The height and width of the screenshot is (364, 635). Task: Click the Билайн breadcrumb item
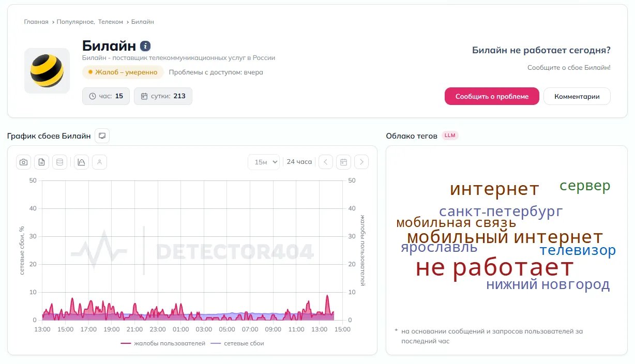click(x=143, y=22)
